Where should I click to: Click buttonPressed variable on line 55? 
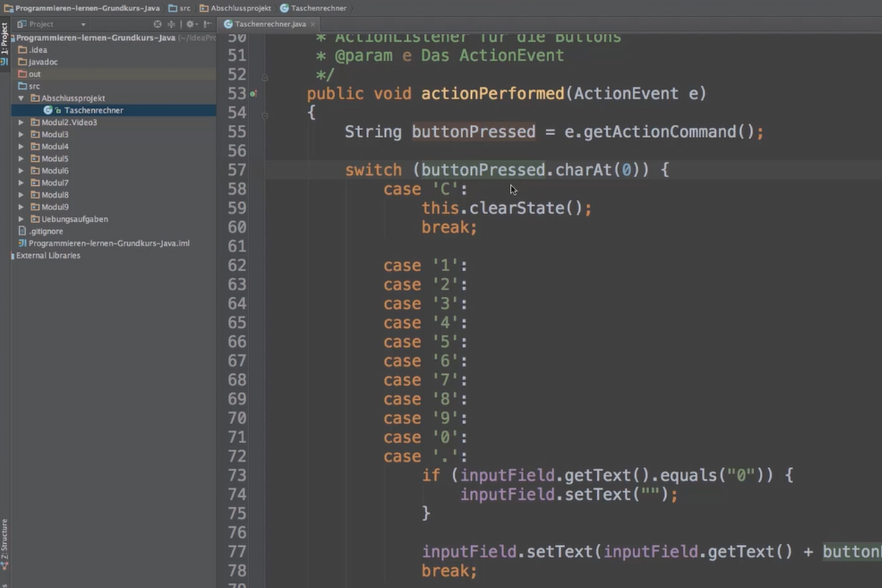(x=473, y=132)
